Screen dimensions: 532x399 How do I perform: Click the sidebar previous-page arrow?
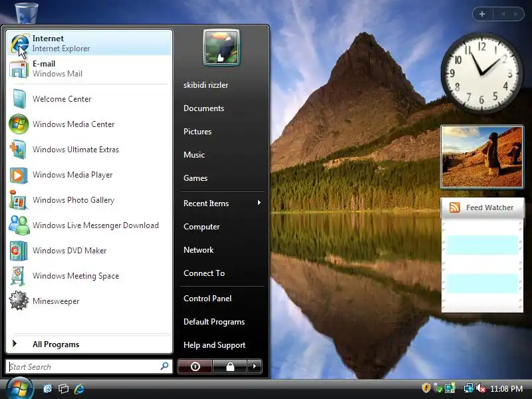coord(503,14)
